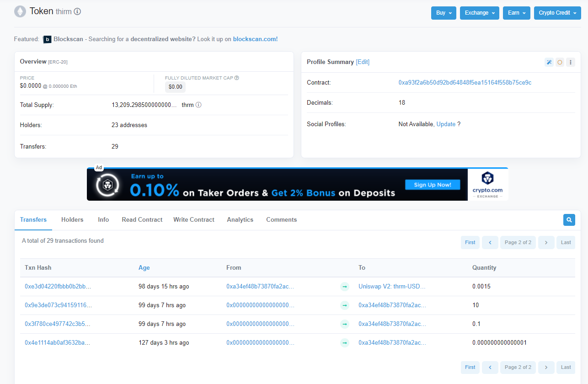Sort by the Age column header
The width and height of the screenshot is (588, 384).
(x=144, y=268)
